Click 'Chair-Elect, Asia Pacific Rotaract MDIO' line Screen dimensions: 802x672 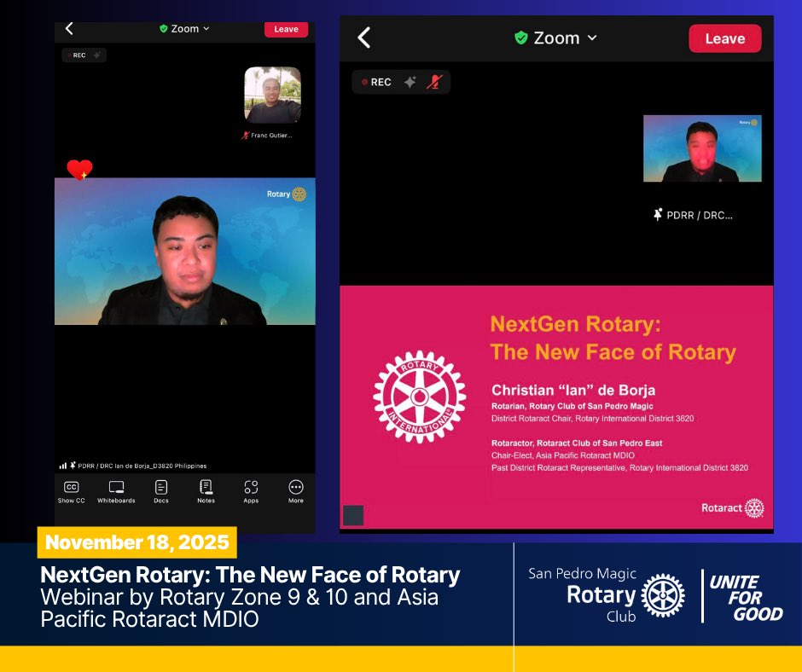click(x=563, y=455)
